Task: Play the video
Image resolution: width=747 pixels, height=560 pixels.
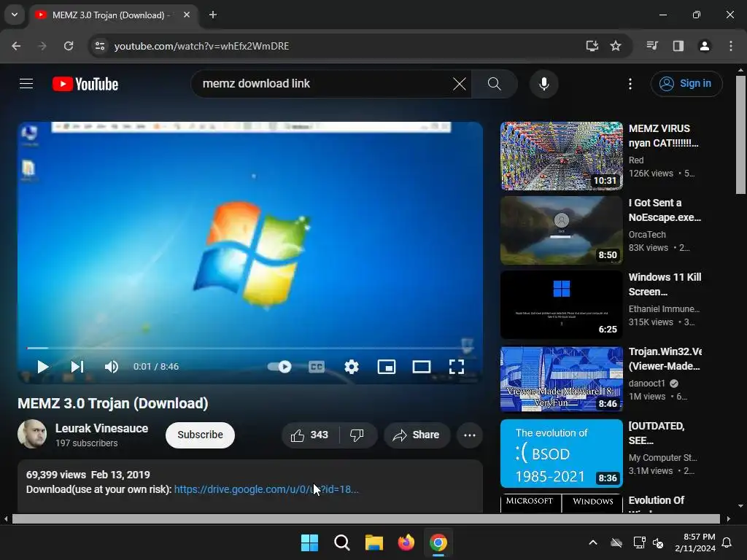Action: point(43,367)
